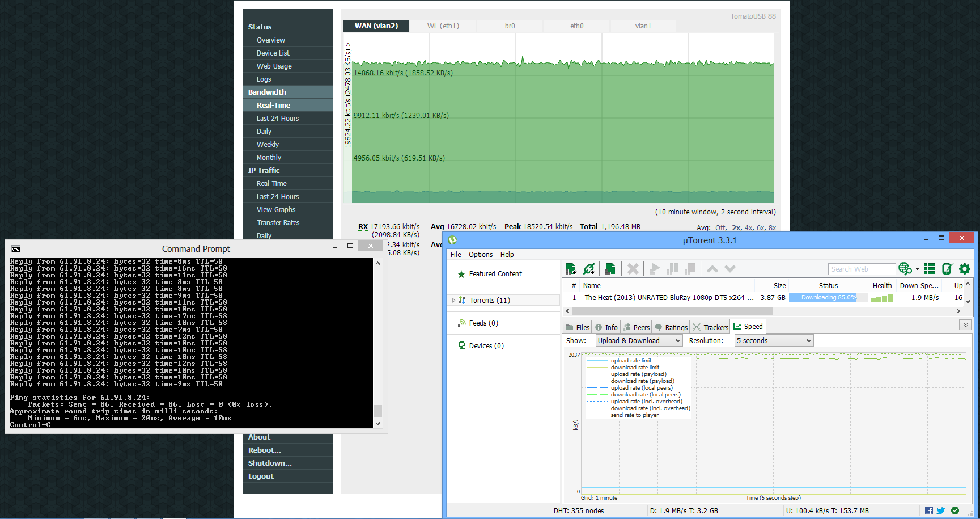Screen dimensions: 980x519
Task: Click the Twitter icon in status bar
Action: pos(941,510)
